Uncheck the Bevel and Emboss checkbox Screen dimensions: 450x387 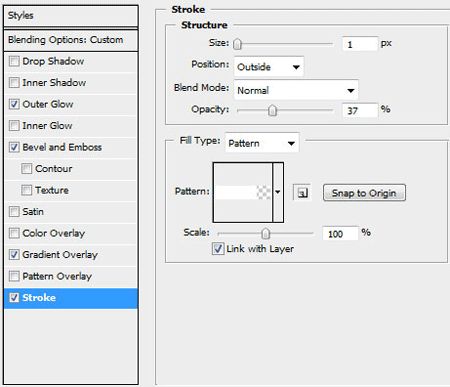point(14,147)
